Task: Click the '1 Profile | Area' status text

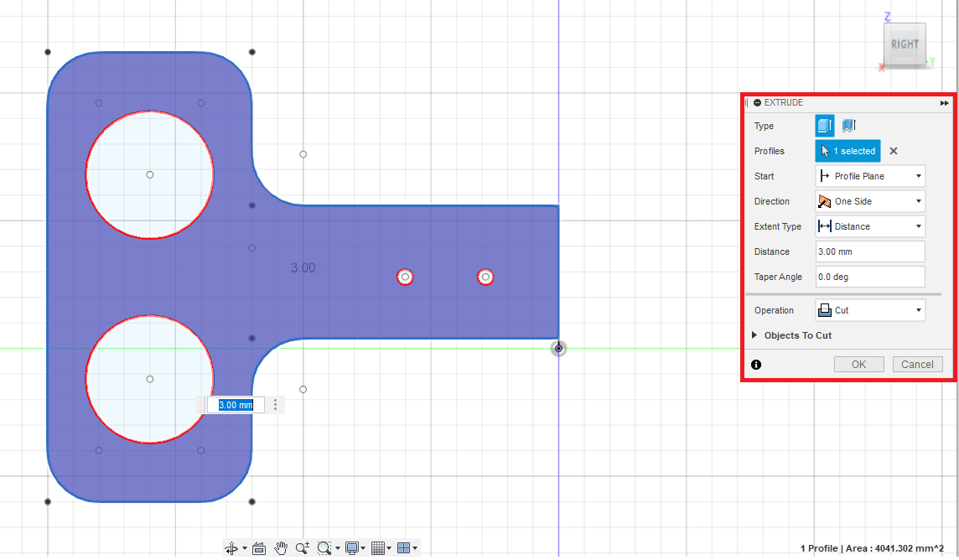Action: (x=872, y=548)
